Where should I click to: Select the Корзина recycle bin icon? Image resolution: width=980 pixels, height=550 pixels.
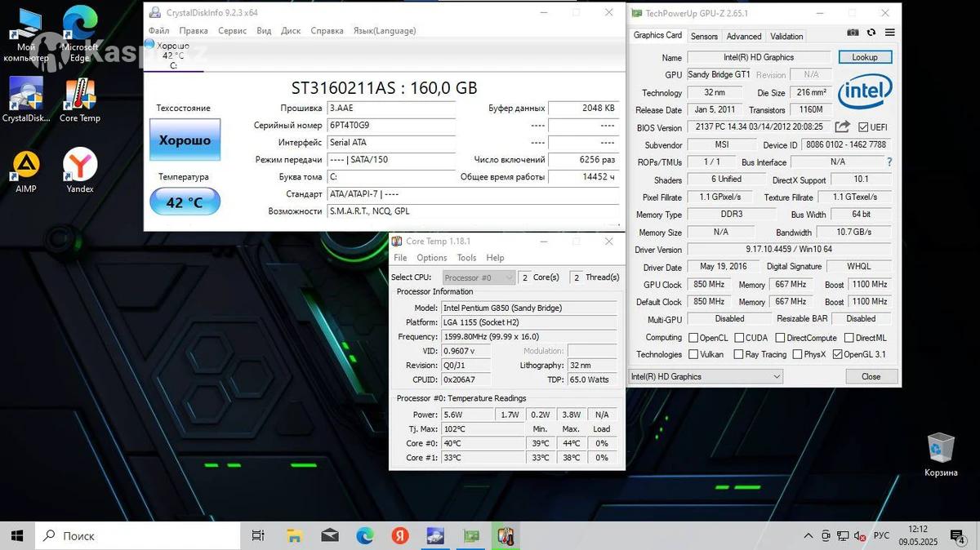941,455
